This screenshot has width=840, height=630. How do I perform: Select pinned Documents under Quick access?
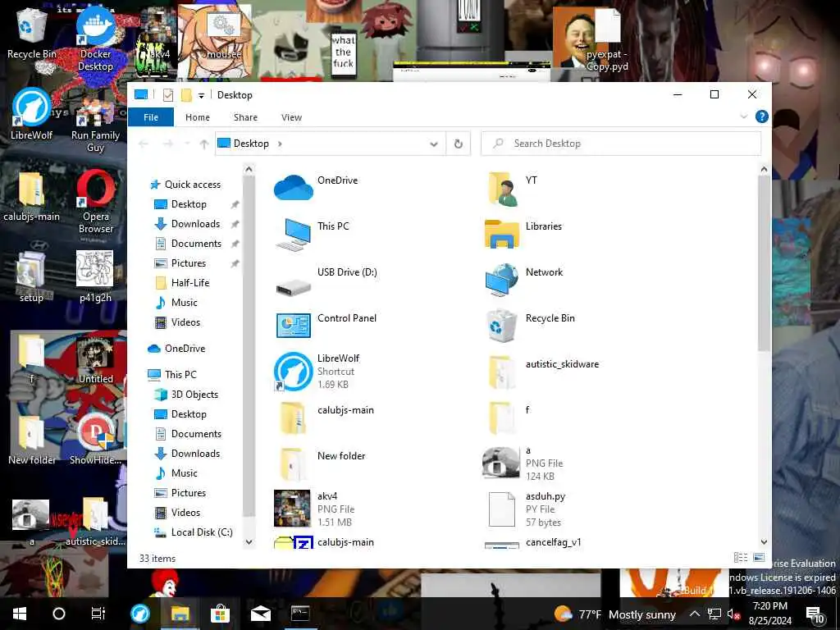[x=196, y=244]
